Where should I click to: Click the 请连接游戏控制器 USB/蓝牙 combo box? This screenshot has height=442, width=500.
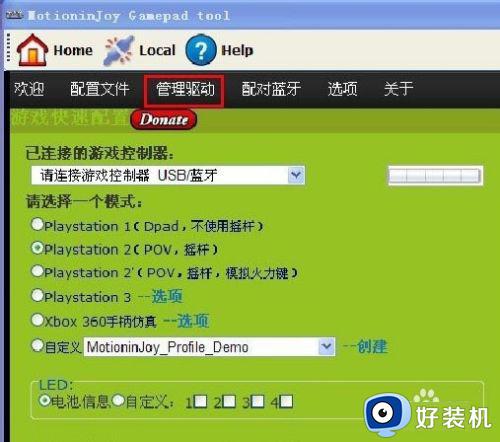(168, 175)
